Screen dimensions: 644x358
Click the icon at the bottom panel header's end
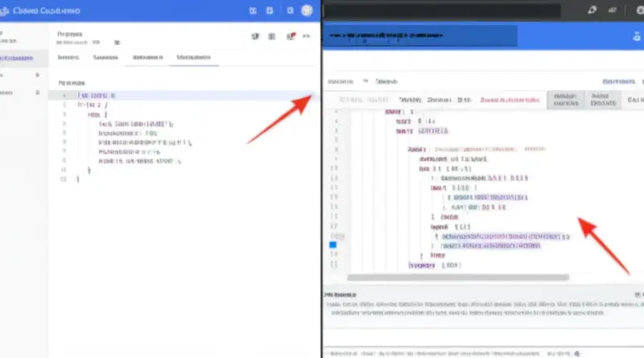[x=638, y=294]
